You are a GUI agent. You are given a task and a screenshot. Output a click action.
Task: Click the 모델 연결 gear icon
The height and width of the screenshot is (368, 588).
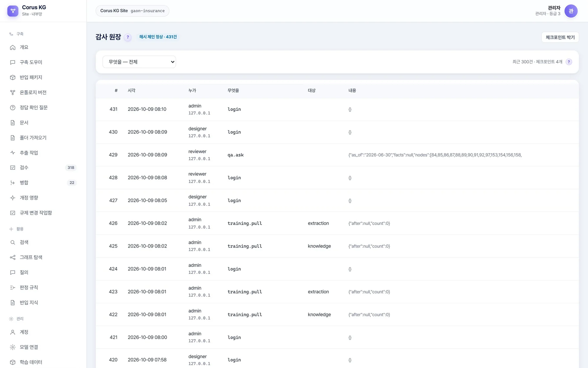click(x=13, y=347)
